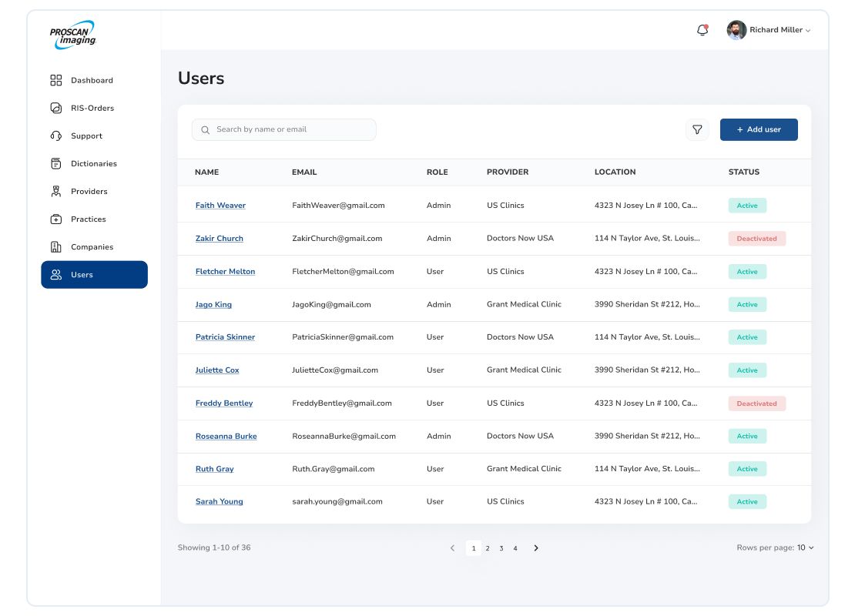Go to next page using right chevron

pos(536,548)
